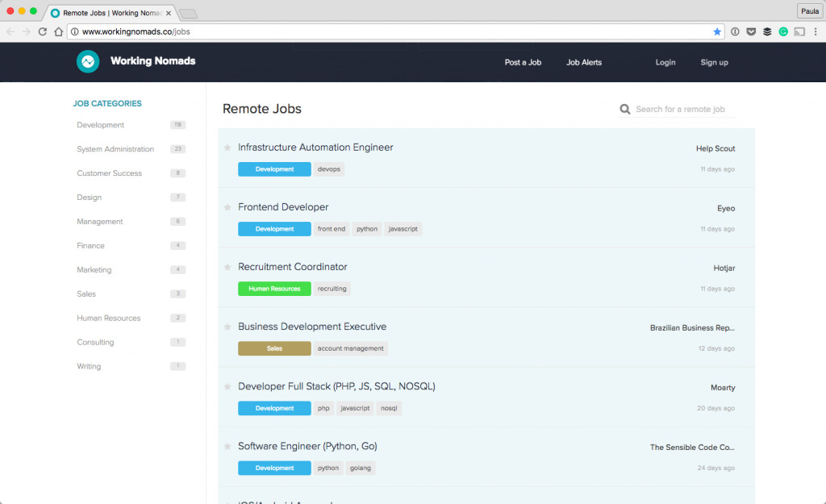Open the Cast extension icon

[799, 31]
